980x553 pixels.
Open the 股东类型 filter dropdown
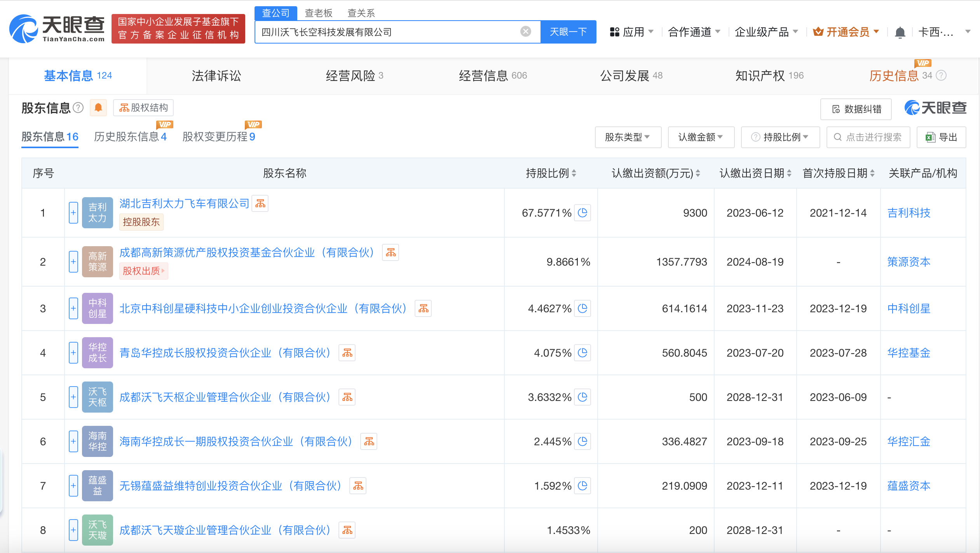point(628,137)
